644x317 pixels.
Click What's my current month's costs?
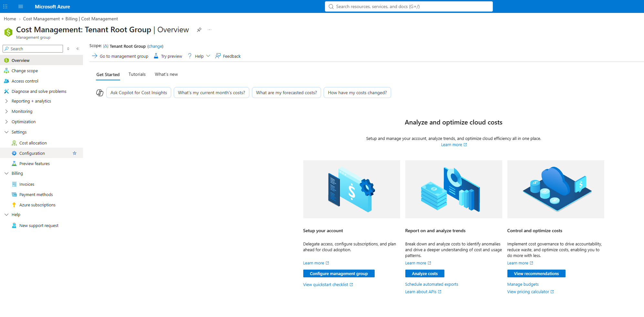(212, 93)
